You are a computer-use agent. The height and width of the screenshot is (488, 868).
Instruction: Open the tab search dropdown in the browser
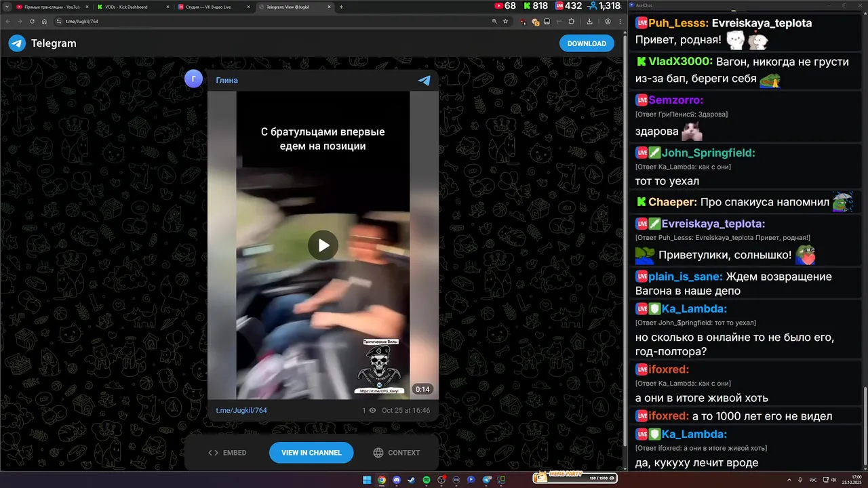click(x=6, y=7)
